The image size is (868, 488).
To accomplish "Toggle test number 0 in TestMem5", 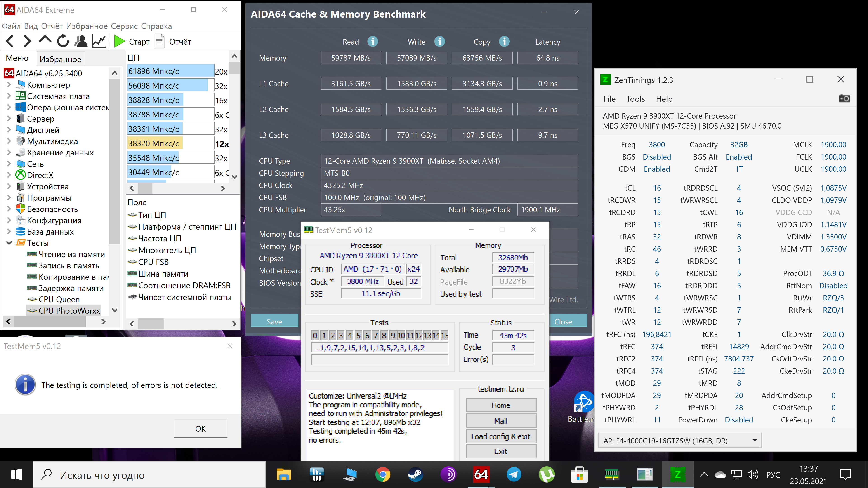I will tap(315, 335).
